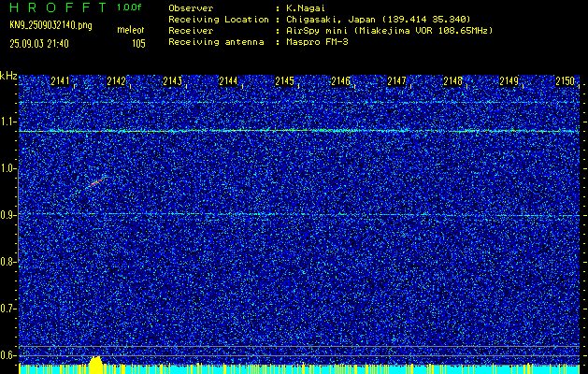This screenshot has width=588, height=374.
Task: Click the Receiving antenna label
Action: 216,42
